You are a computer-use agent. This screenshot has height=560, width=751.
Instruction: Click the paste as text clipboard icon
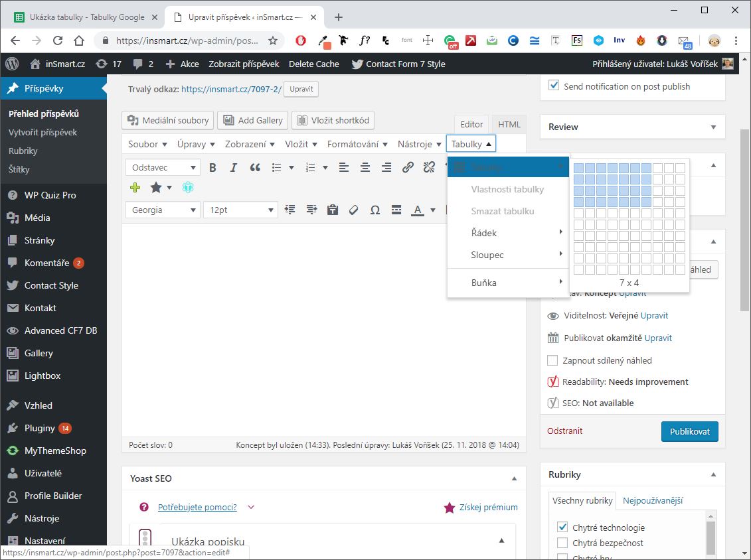[333, 210]
